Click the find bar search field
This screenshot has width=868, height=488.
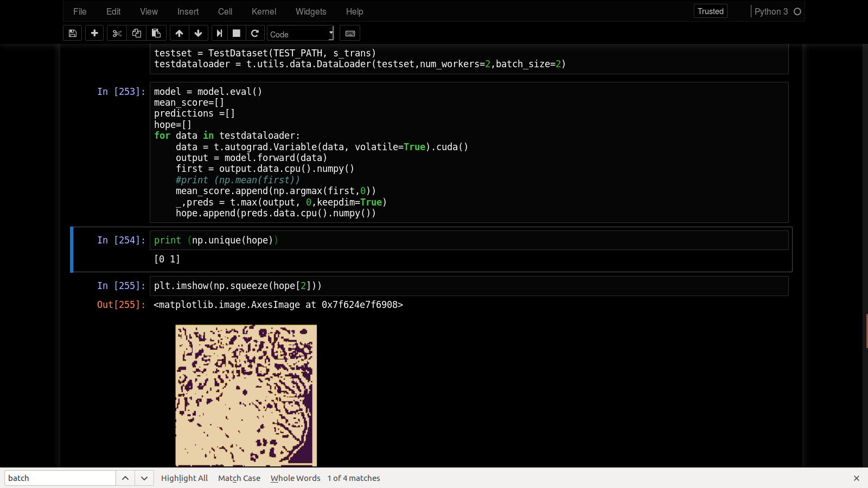tap(60, 478)
